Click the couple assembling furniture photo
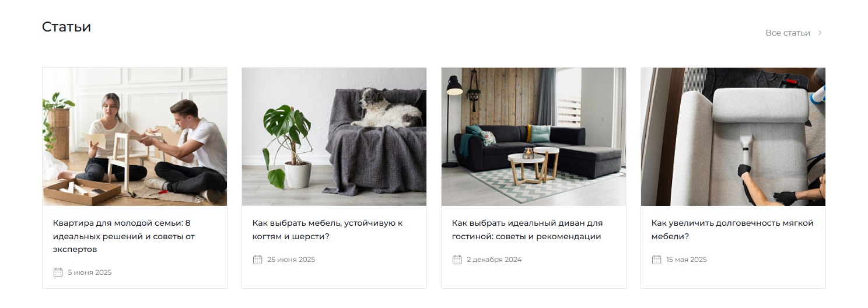This screenshot has height=308, width=868. pyautogui.click(x=135, y=136)
